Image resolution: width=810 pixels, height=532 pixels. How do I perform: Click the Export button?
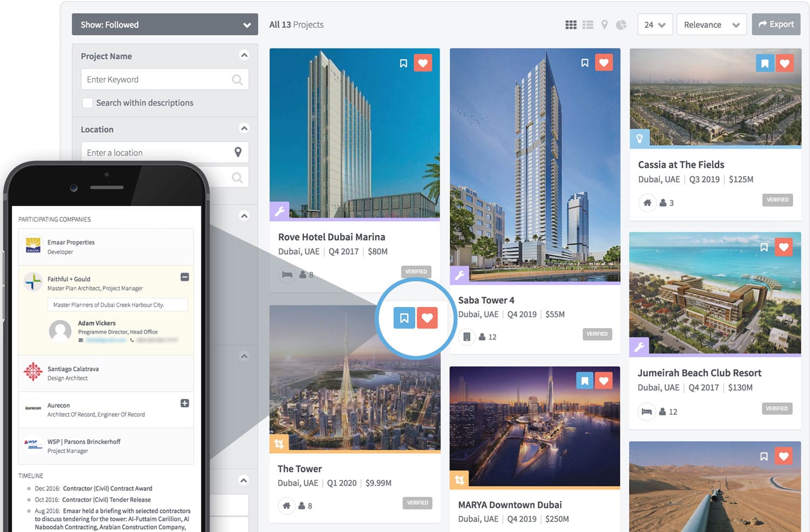click(776, 24)
